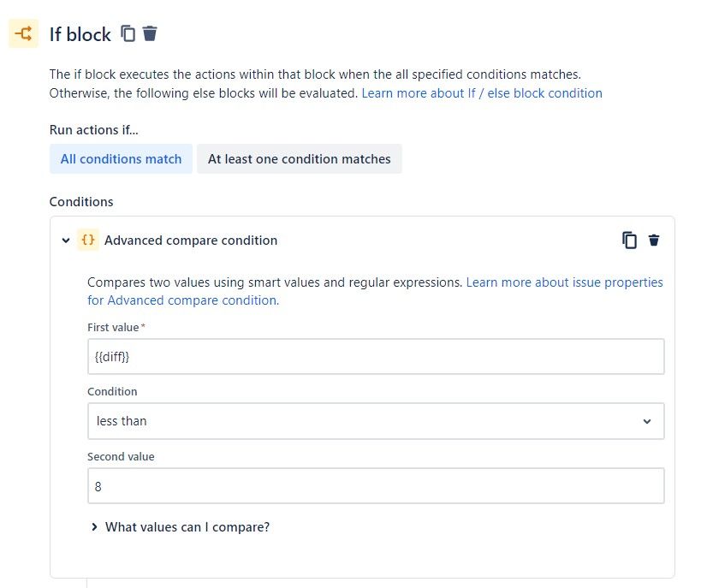Screen dimensions: 713x588
Task: Copy the Advanced compare condition
Action: click(x=629, y=241)
